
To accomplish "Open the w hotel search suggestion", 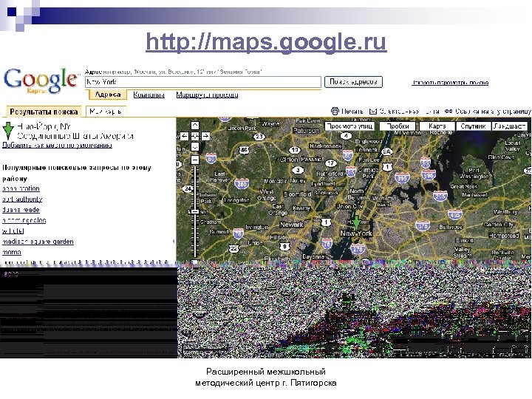I will point(13,231).
